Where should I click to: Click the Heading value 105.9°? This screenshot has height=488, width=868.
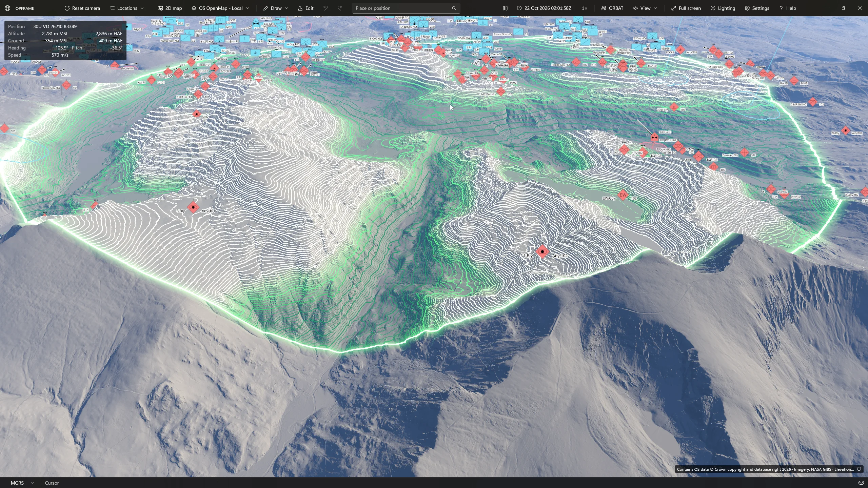62,48
